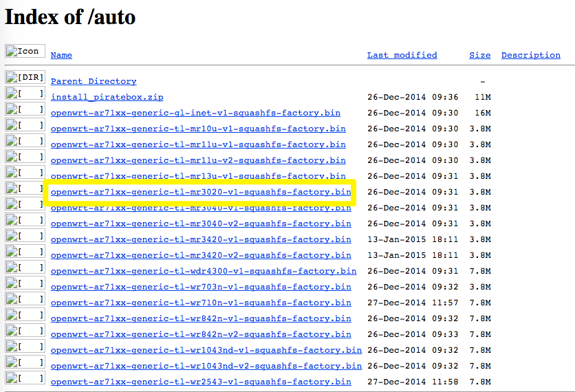The height and width of the screenshot is (392, 575).
Task: Click the [DIR] icon beside Parent Directory
Action: (x=25, y=77)
